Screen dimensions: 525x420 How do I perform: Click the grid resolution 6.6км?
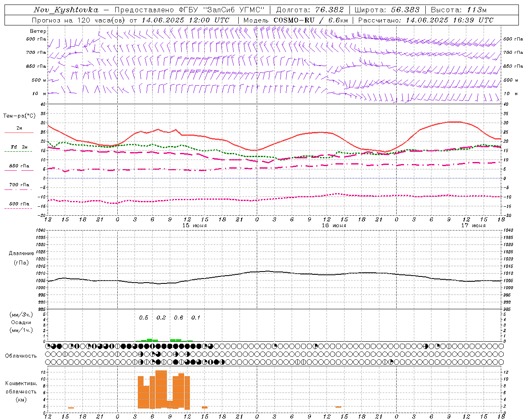(338, 20)
